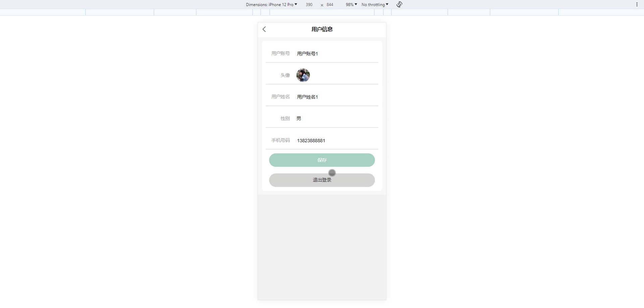This screenshot has height=308, width=644.
Task: Click the 性别 gender label
Action: point(285,118)
